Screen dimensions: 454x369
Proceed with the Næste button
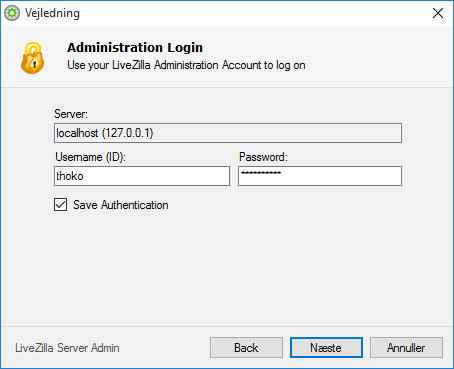(326, 348)
